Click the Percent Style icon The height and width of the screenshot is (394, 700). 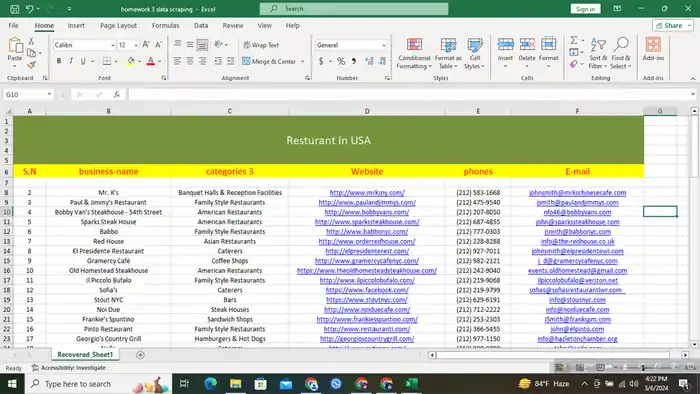tap(341, 61)
